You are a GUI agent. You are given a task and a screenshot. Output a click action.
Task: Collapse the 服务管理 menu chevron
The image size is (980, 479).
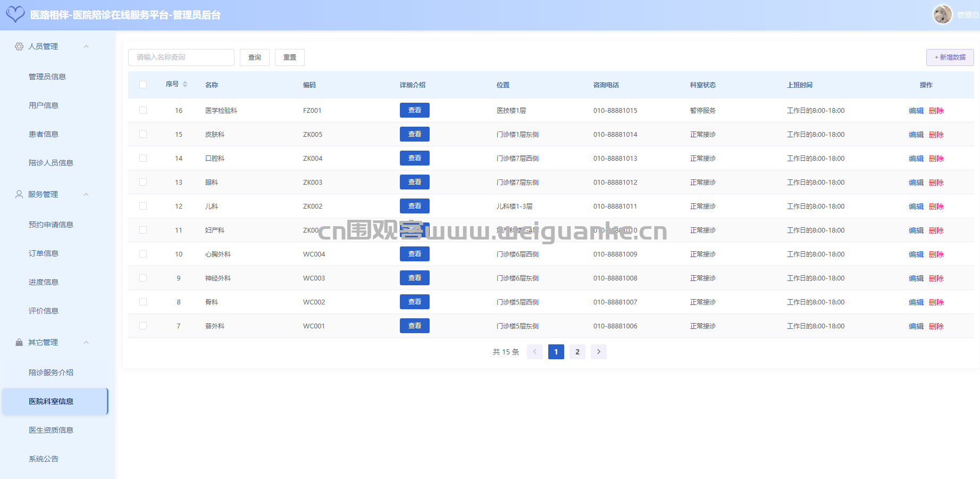click(86, 194)
